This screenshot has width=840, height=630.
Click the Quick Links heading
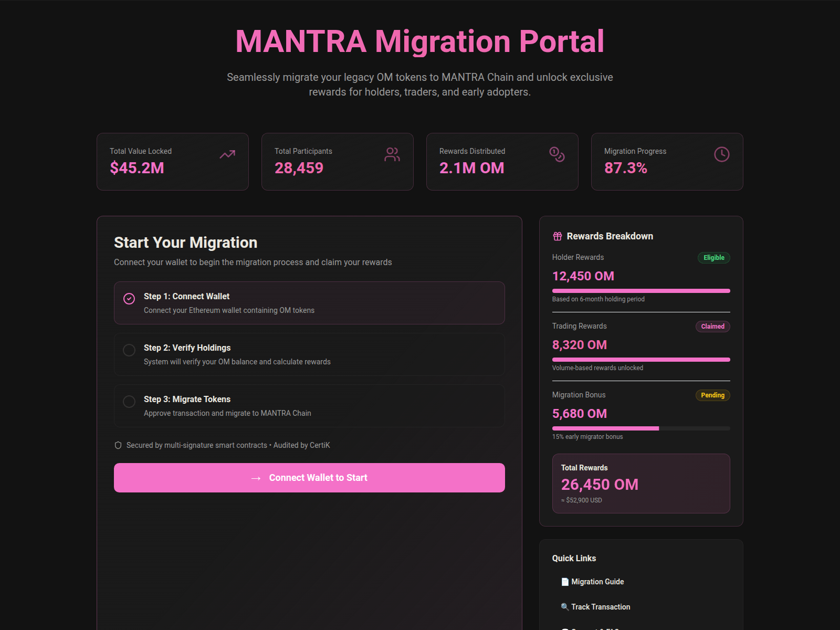(574, 559)
